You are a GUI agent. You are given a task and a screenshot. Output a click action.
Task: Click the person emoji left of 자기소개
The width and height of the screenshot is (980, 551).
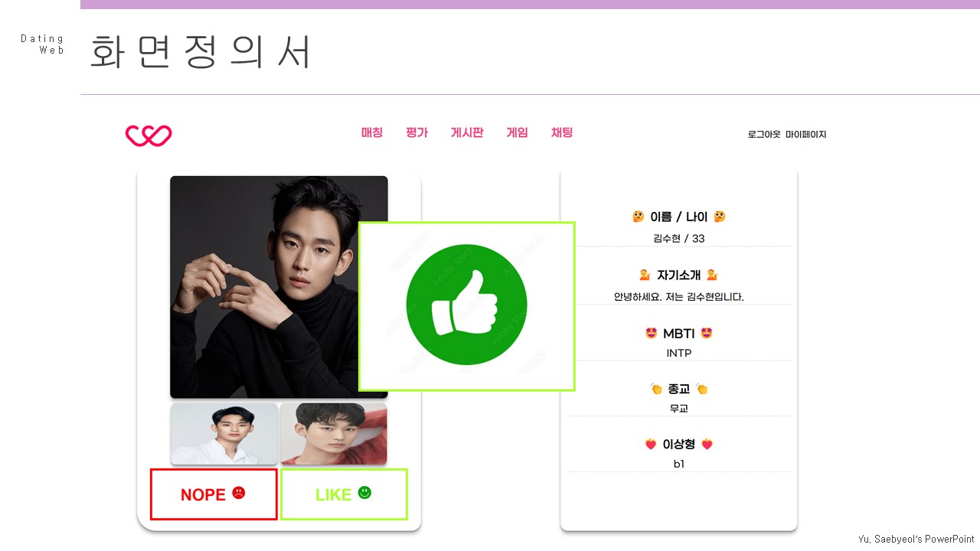(x=645, y=275)
